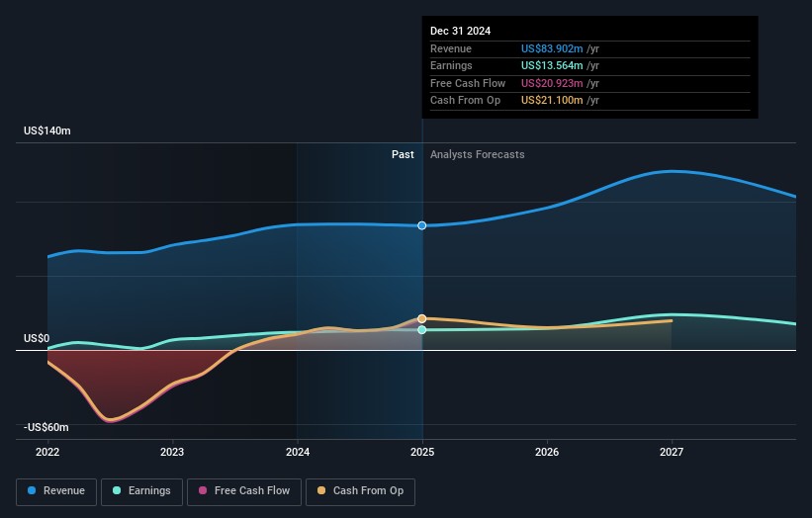The width and height of the screenshot is (812, 518).
Task: Select the teal Earnings data point at 2025
Action: [422, 330]
